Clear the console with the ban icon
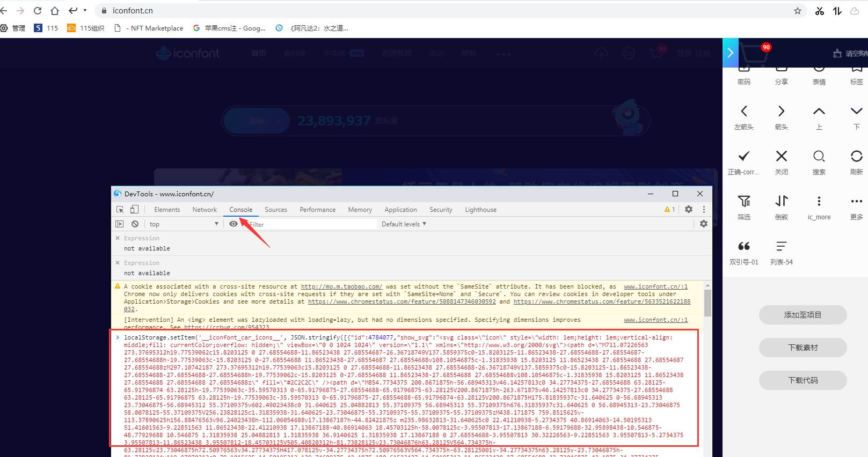The height and width of the screenshot is (457, 868). [x=135, y=224]
